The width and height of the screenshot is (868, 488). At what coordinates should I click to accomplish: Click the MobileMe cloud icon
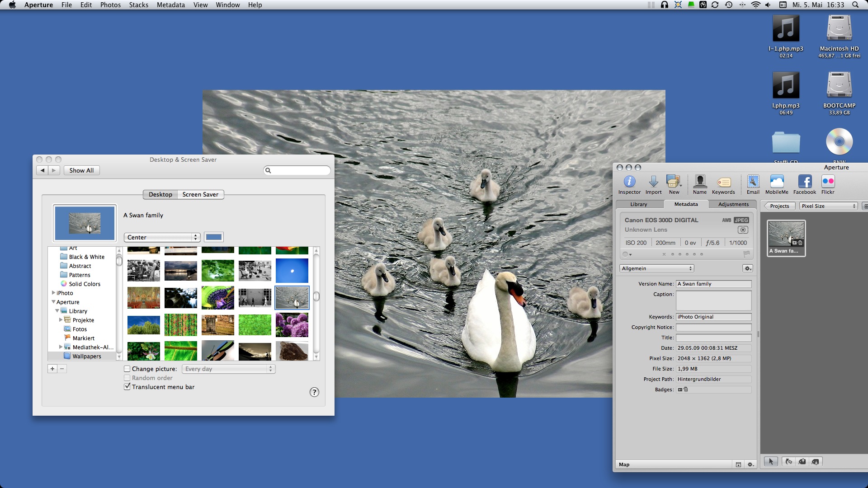coord(777,182)
